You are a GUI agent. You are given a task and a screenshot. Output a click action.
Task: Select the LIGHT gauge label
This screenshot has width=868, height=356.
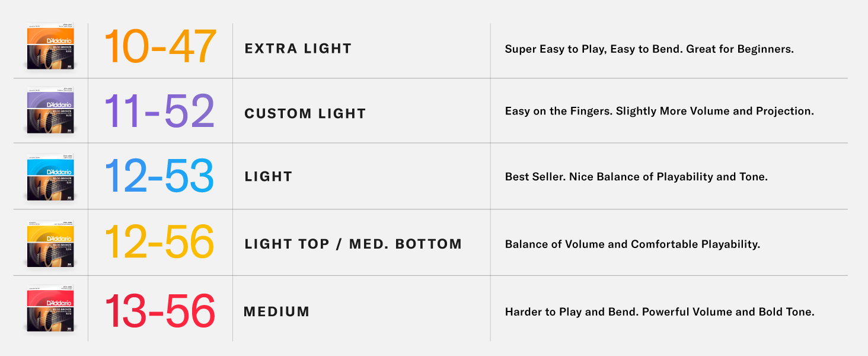tap(269, 177)
